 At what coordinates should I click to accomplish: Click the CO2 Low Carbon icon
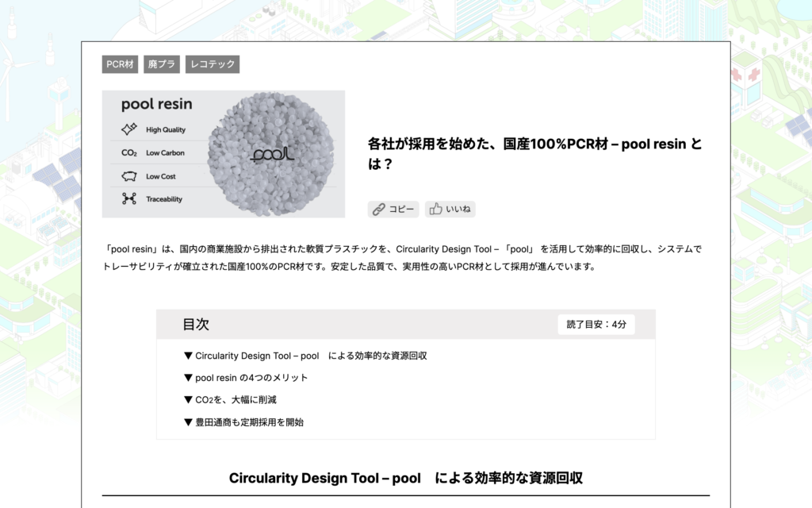coord(129,152)
